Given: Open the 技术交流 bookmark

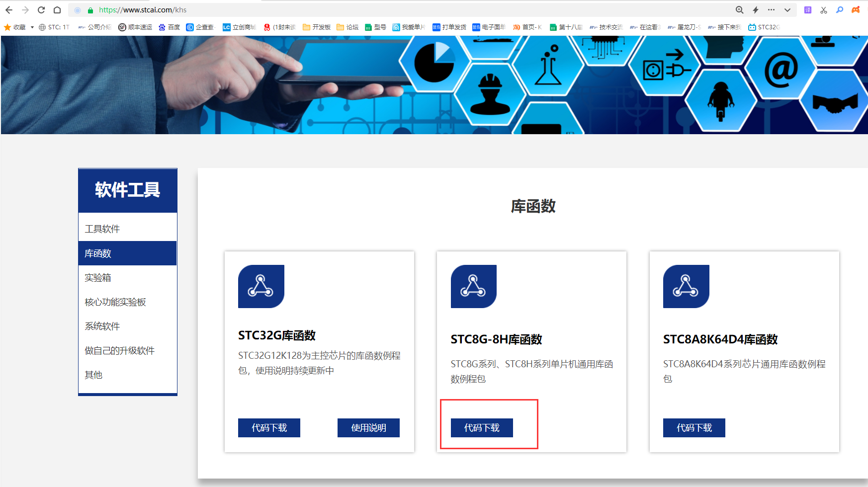Looking at the screenshot, I should click(x=606, y=27).
